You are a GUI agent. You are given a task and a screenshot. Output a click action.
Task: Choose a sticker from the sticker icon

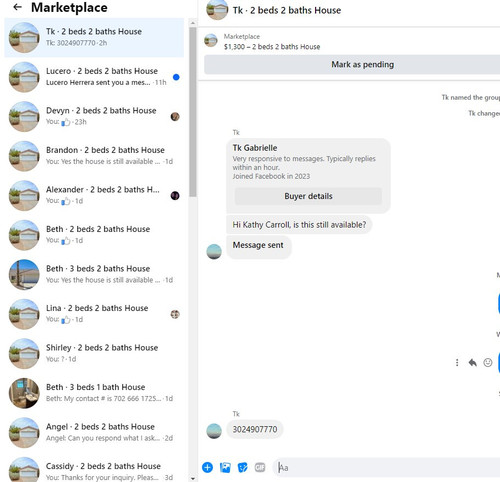coord(243,467)
